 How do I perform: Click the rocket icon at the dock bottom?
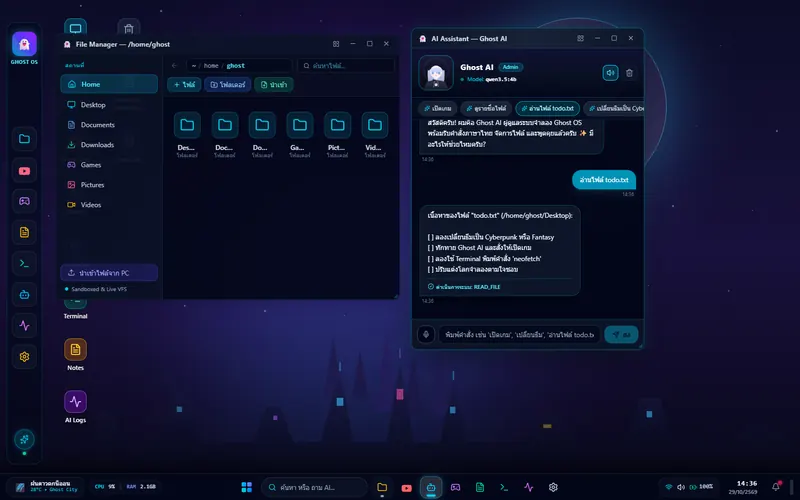click(24, 439)
